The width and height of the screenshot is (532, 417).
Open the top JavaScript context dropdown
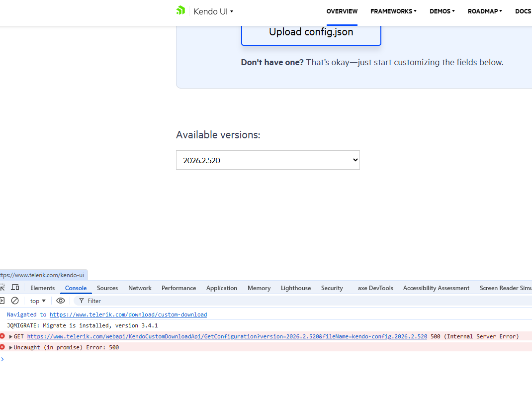(x=38, y=301)
